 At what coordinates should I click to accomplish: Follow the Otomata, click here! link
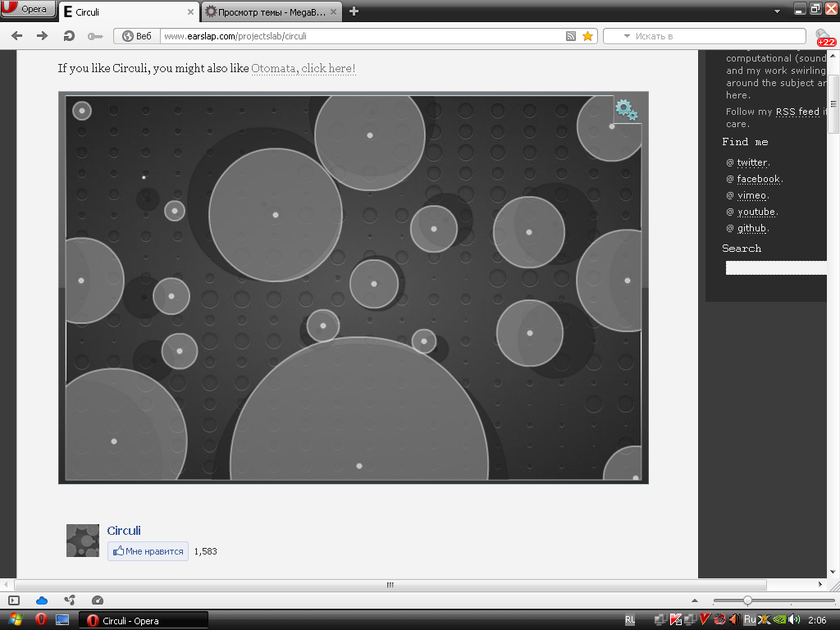304,68
